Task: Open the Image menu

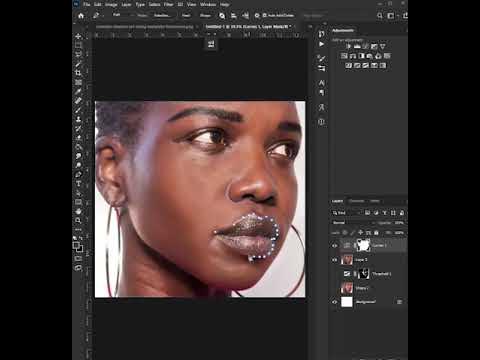Action: [111, 4]
